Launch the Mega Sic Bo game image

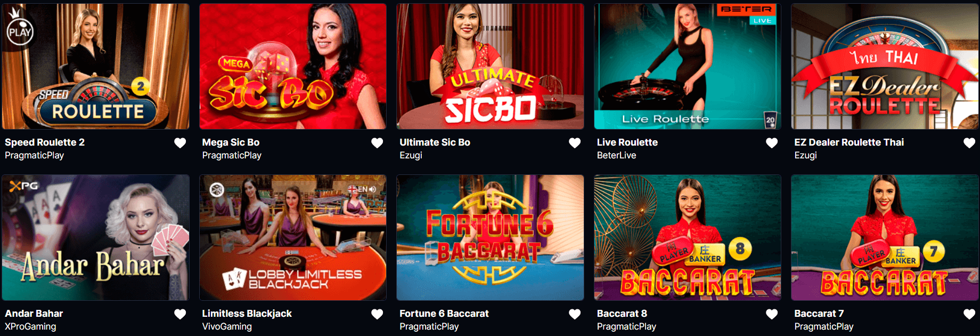click(293, 66)
